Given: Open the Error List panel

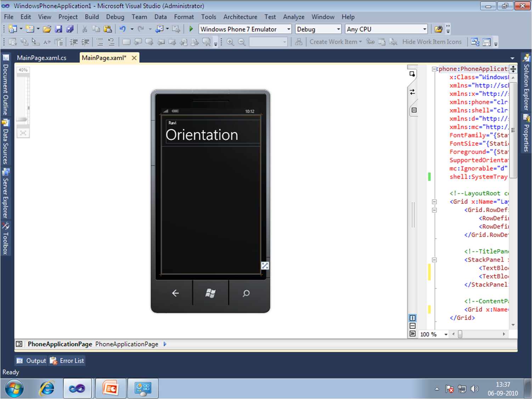Looking at the screenshot, I should pos(68,361).
